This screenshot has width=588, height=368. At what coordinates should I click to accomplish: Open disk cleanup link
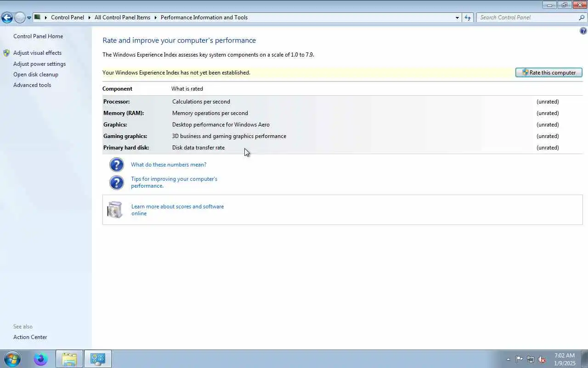point(36,75)
